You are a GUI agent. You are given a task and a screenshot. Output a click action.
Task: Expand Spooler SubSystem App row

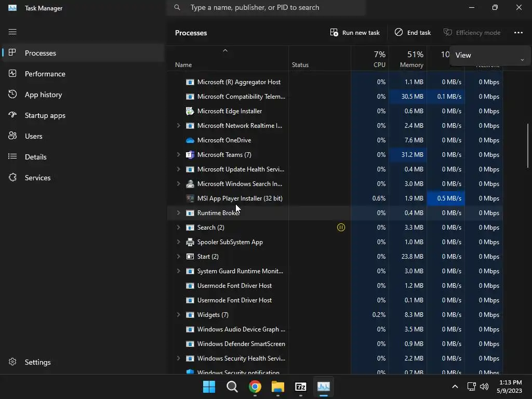click(x=179, y=242)
